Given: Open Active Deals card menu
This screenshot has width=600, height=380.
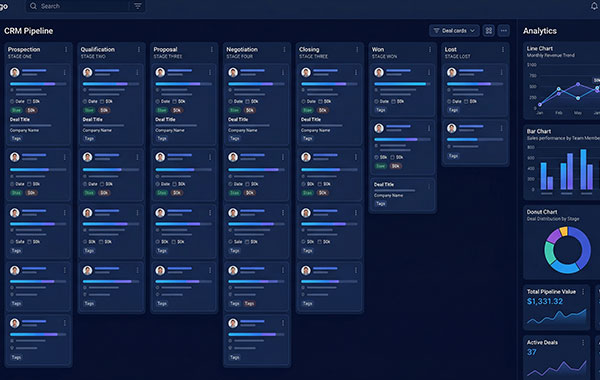Looking at the screenshot, I should point(583,342).
